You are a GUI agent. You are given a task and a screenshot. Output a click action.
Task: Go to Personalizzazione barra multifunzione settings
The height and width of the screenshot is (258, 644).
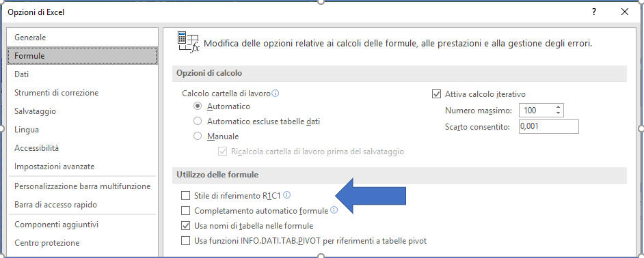82,186
